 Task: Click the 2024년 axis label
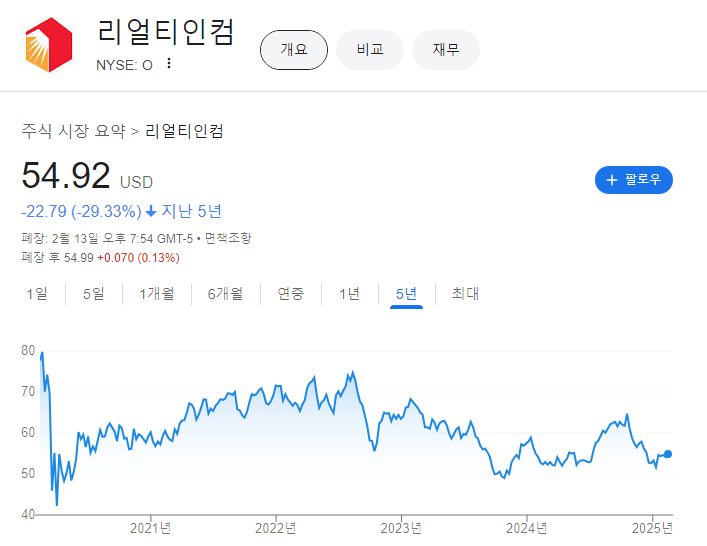[x=526, y=528]
